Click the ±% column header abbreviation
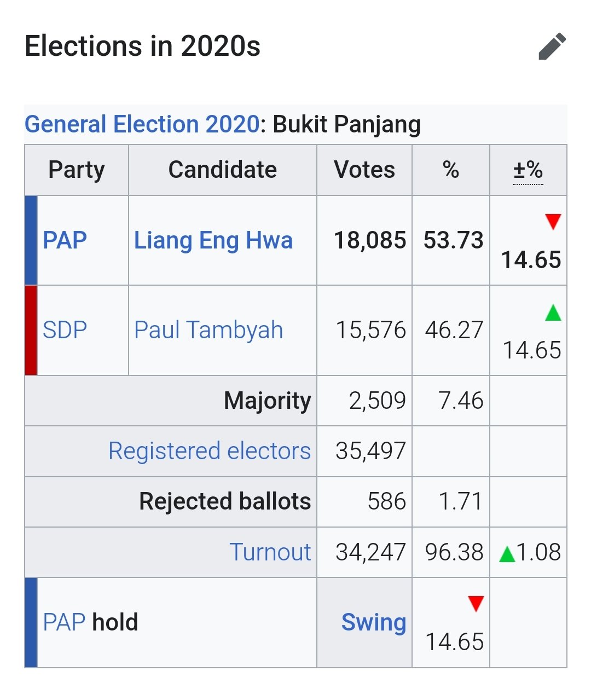This screenshot has width=591, height=700. pos(528,170)
